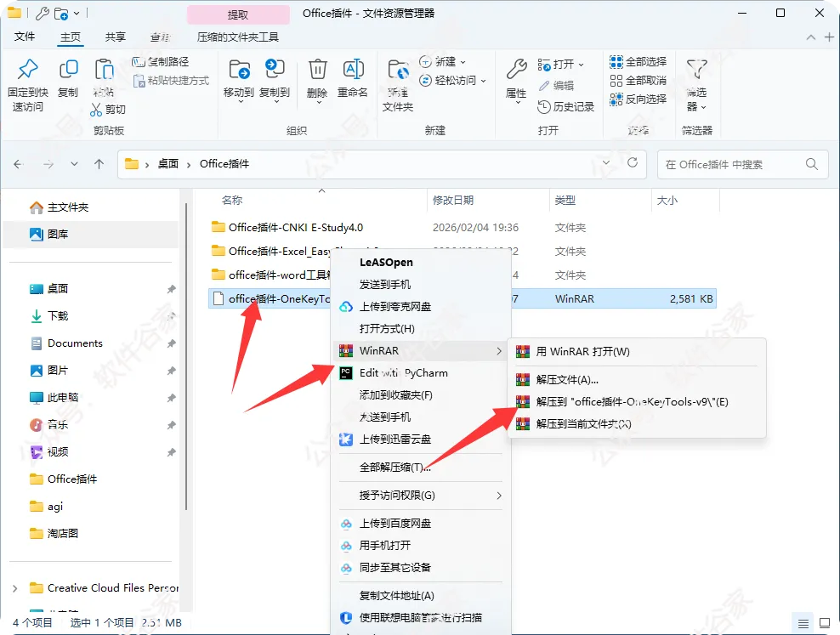Open 此电脑 in the sidebar
Image resolution: width=840 pixels, height=635 pixels.
point(63,397)
